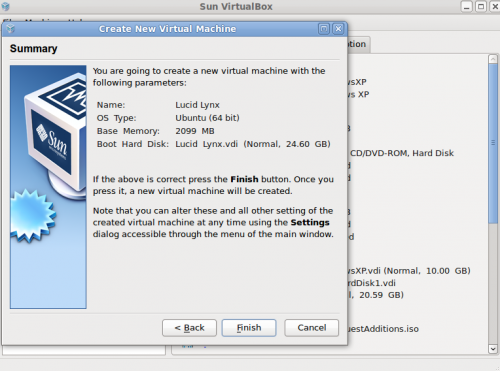Click '(Normal, 10.00 GB)' disk entry in main window
Image resolution: width=500 pixels, height=371 pixels.
(427, 271)
